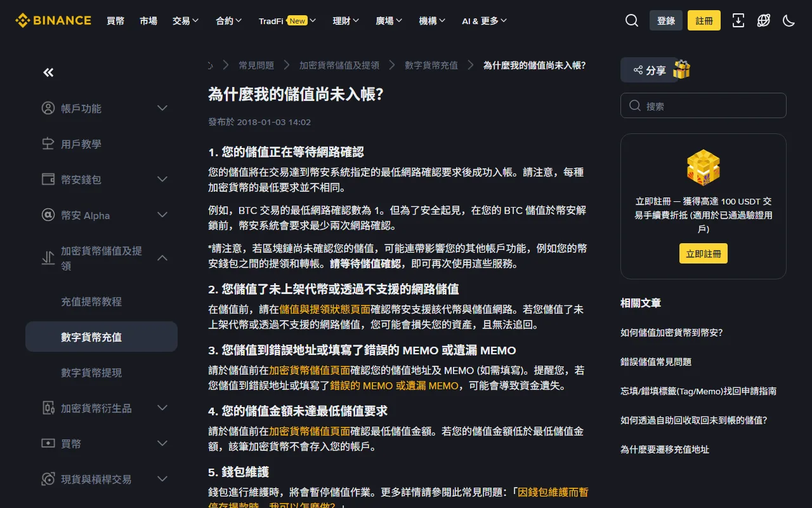The height and width of the screenshot is (508, 812).
Task: Expand 幣安 Alpha sidebar section
Action: (x=162, y=215)
